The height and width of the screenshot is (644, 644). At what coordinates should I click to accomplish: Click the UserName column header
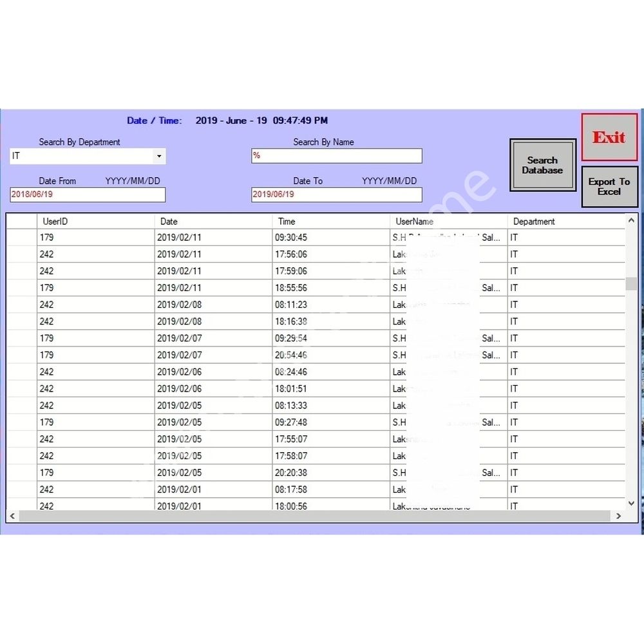point(448,222)
